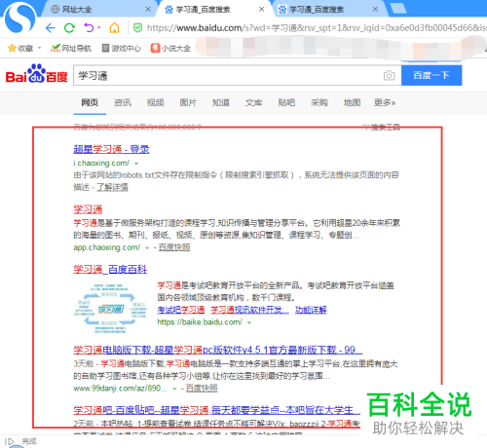Image resolution: width=487 pixels, height=448 pixels.
Task: Expand the 收藏 dropdown arrow
Action: tap(39, 48)
